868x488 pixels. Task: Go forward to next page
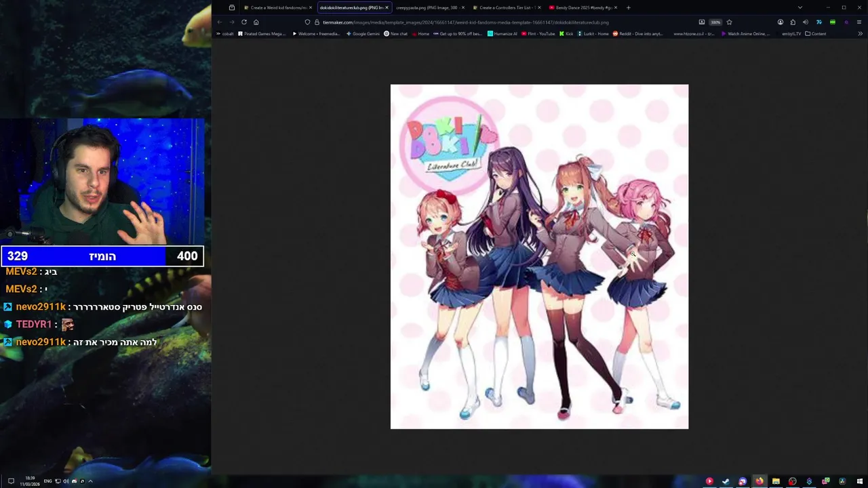click(232, 22)
